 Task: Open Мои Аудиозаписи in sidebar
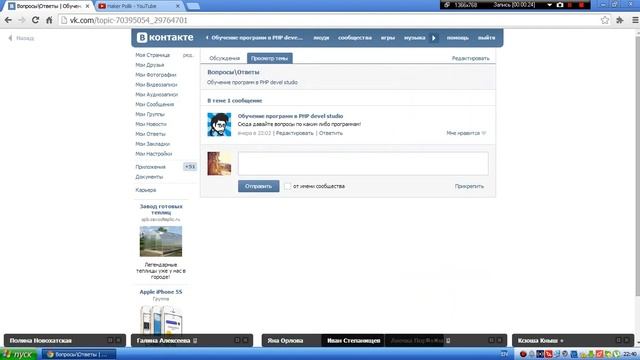coord(157,94)
